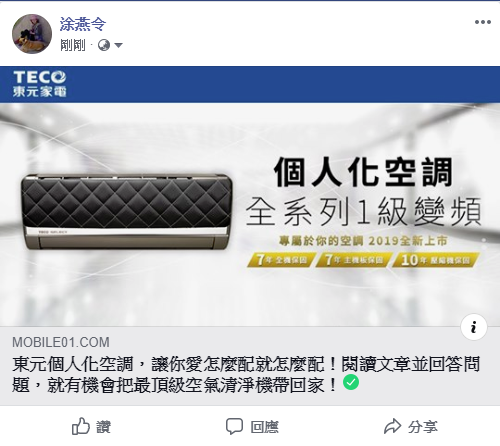500x446 pixels.
Task: Click the 回應 comment button label
Action: (x=264, y=427)
